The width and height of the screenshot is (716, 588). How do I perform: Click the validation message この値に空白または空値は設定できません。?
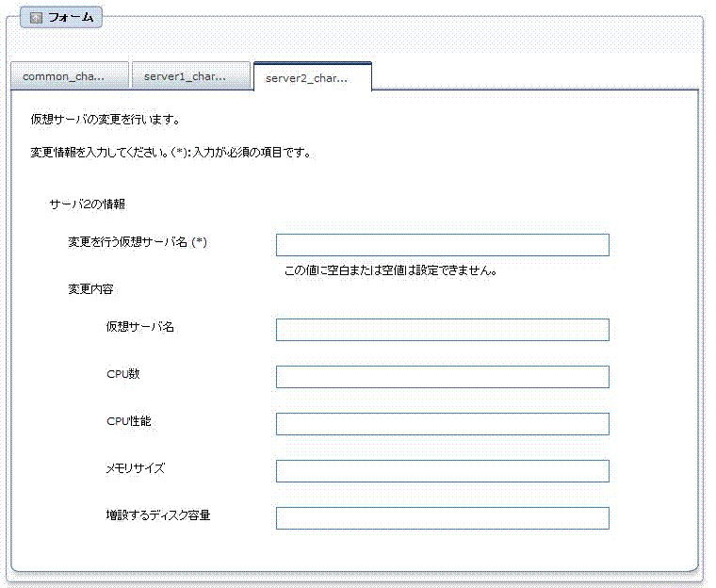pos(391,270)
